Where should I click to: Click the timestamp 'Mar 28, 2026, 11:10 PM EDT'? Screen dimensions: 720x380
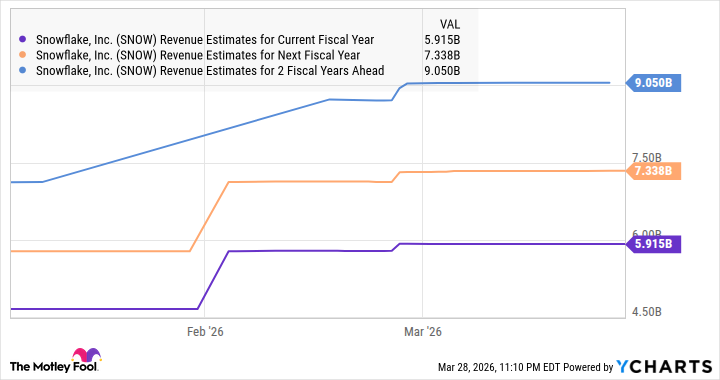tap(498, 367)
